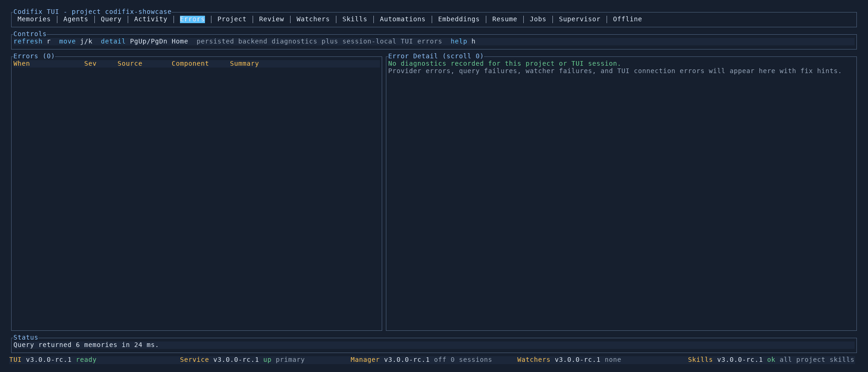Switch to the Jobs tab
The width and height of the screenshot is (868, 372).
tap(538, 19)
